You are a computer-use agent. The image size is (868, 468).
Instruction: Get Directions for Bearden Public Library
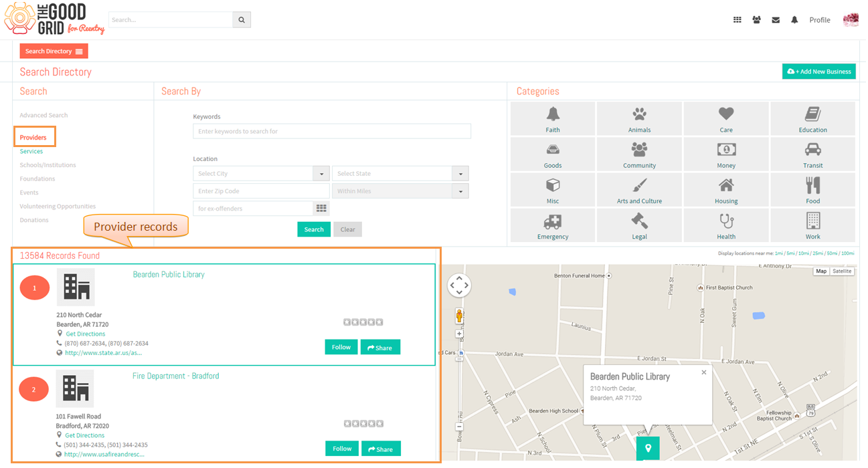pos(86,334)
